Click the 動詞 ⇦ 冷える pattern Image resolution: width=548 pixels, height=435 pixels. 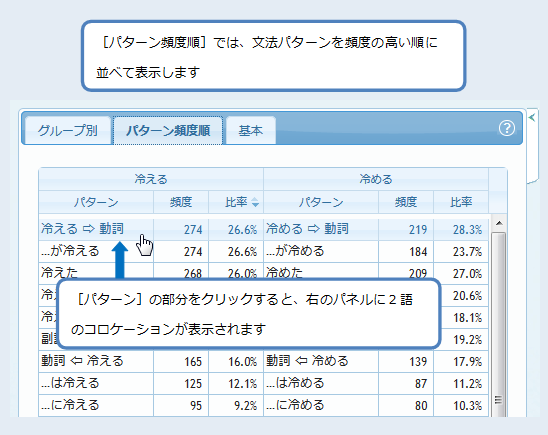pos(82,361)
